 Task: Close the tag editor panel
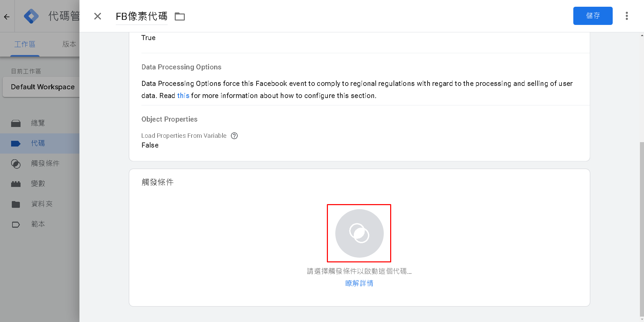click(x=98, y=16)
